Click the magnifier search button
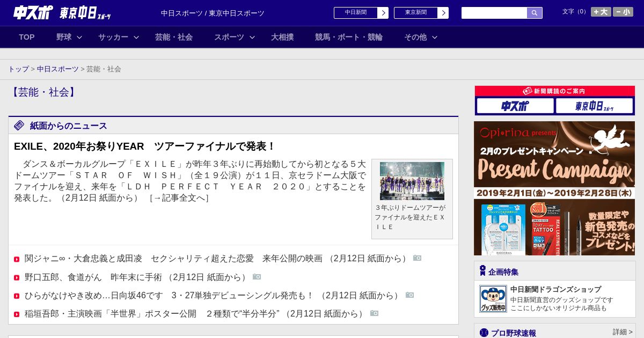Screen dimensions: 644x338 click(535, 13)
